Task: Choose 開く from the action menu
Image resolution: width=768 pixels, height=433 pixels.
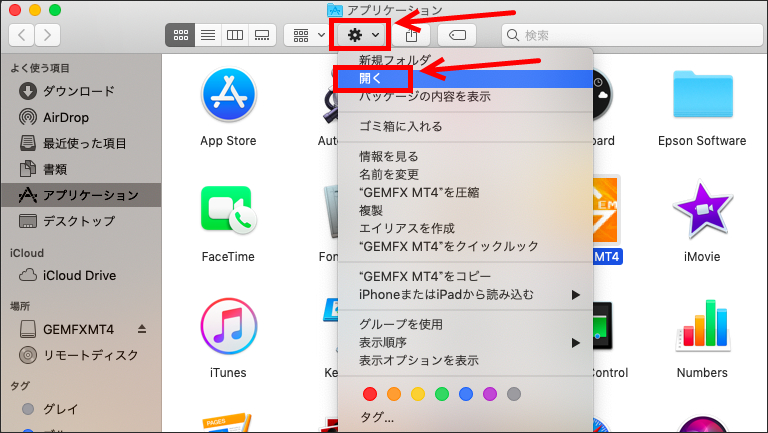Action: (x=371, y=78)
